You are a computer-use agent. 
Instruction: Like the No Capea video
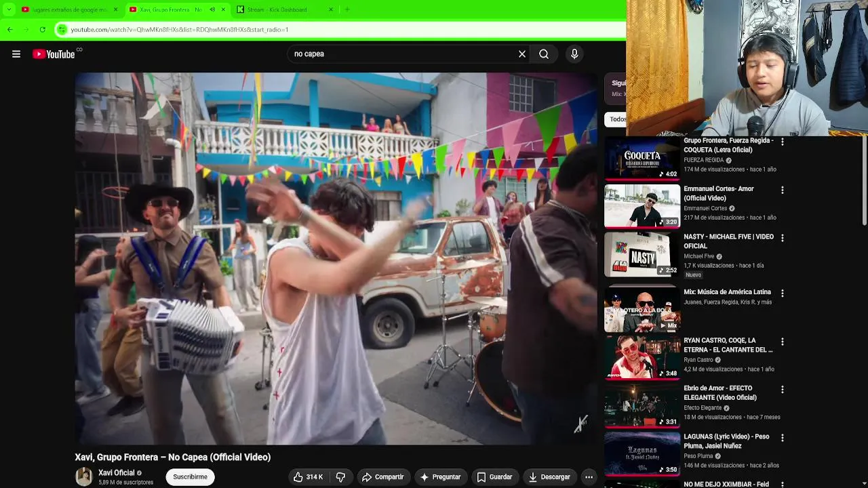point(309,477)
